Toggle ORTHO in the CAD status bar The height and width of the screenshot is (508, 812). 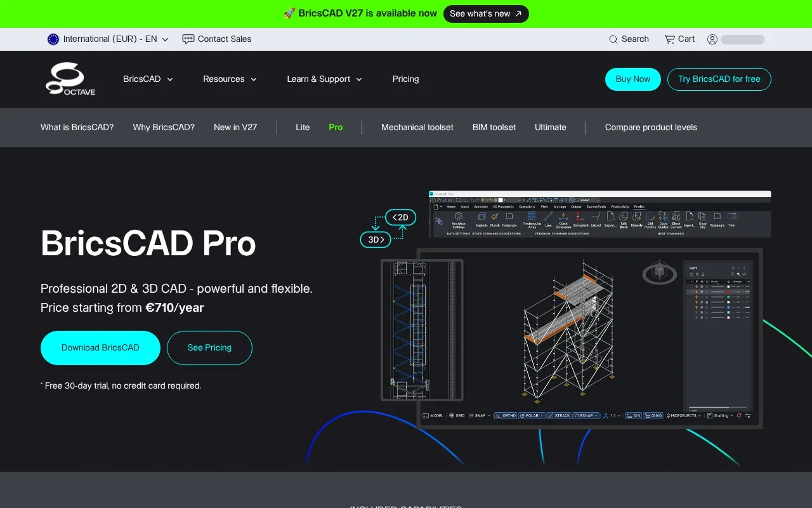tap(506, 415)
